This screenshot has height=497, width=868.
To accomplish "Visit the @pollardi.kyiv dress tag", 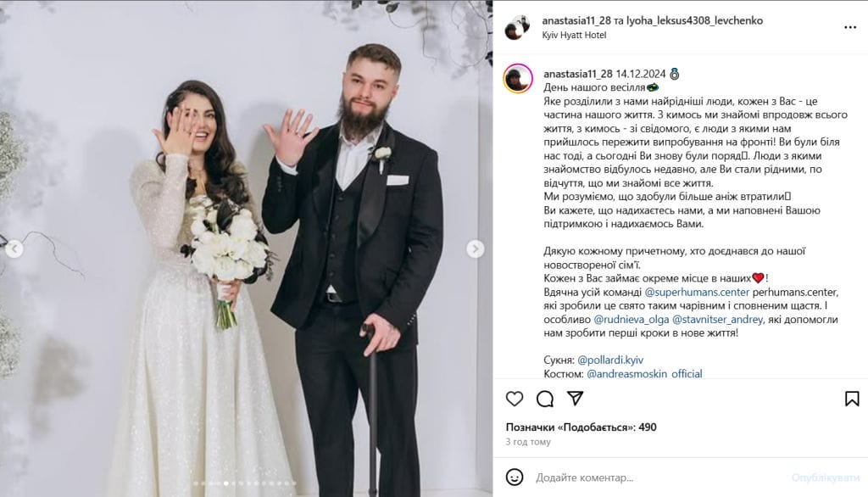I will [x=610, y=360].
